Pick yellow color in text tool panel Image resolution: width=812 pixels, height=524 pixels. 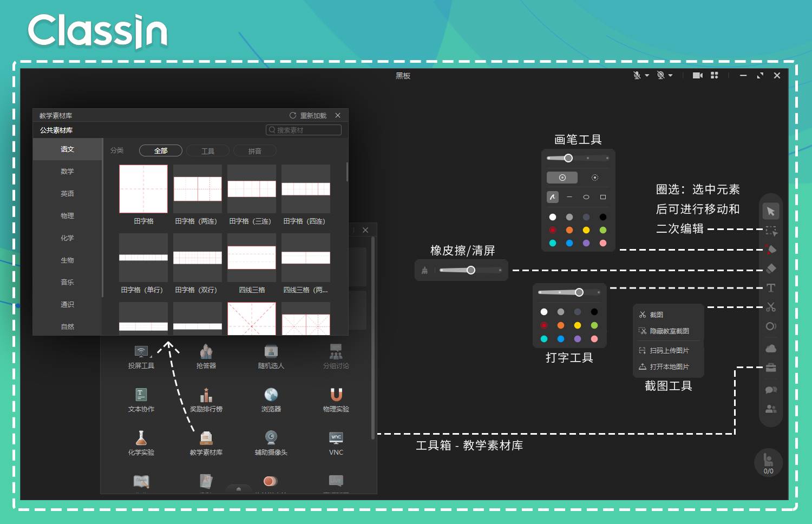[x=578, y=325]
